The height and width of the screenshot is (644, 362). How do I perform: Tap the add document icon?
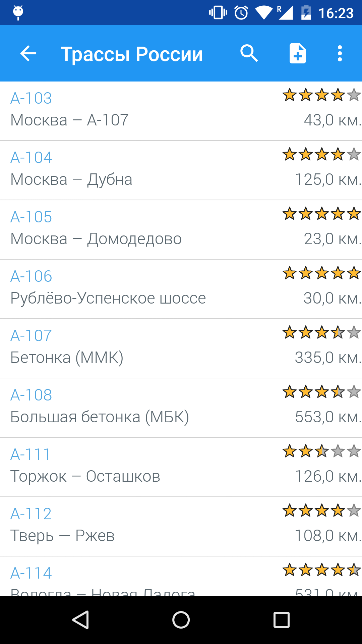coord(298,53)
